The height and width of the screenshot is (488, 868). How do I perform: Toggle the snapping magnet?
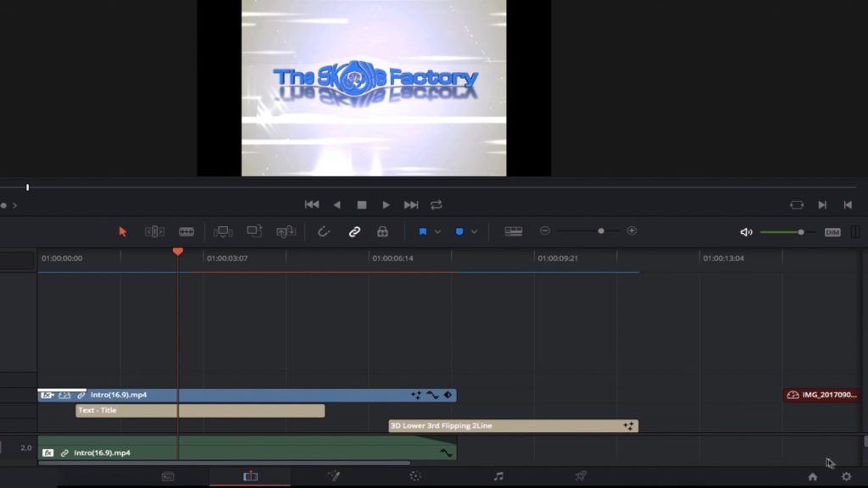coord(323,230)
